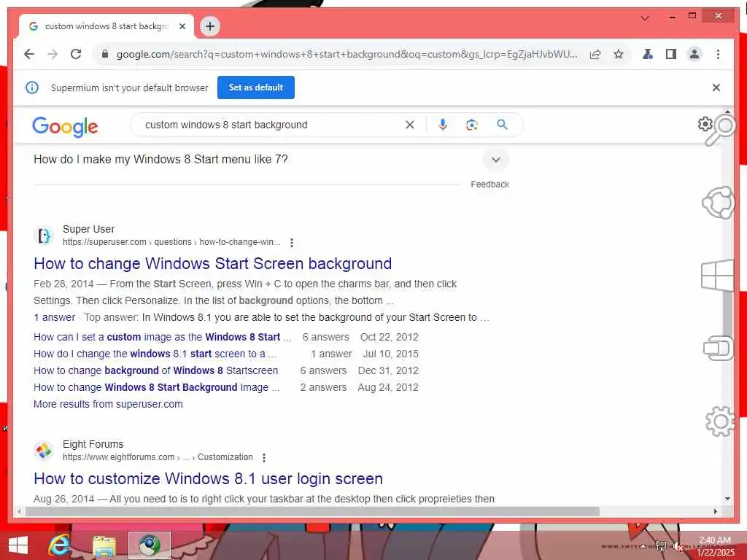Click the browser forward arrow
This screenshot has height=560, width=747.
tap(53, 54)
